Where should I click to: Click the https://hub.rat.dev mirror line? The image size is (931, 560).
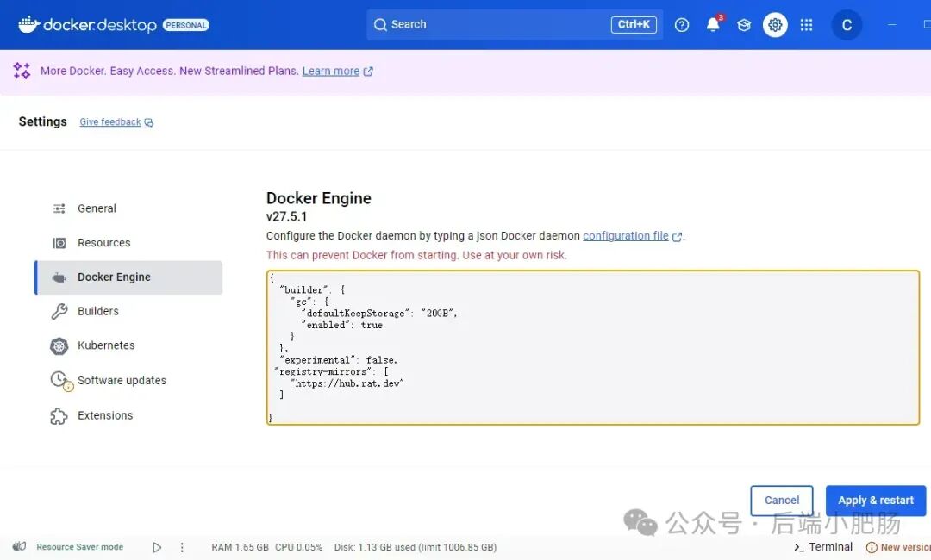pyautogui.click(x=347, y=383)
